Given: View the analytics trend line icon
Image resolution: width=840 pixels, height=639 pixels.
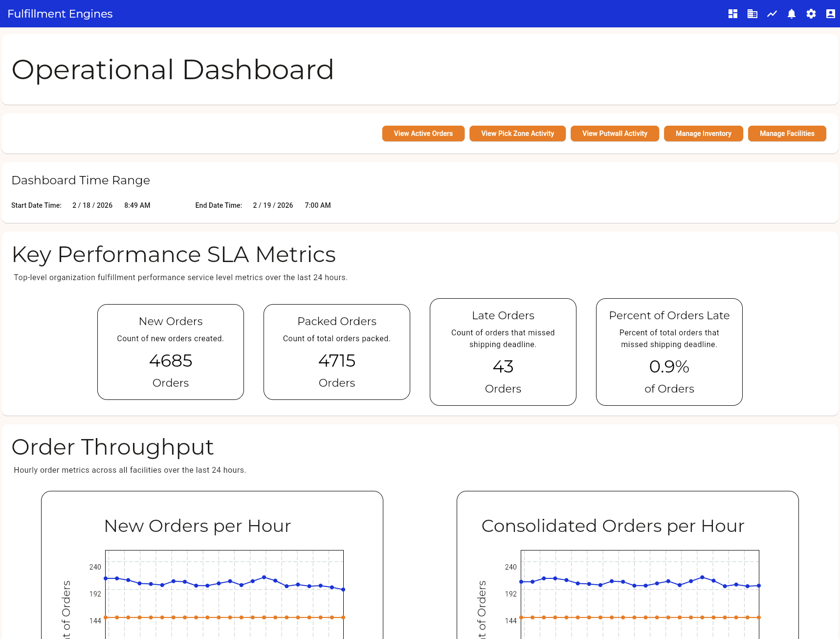Looking at the screenshot, I should (772, 14).
